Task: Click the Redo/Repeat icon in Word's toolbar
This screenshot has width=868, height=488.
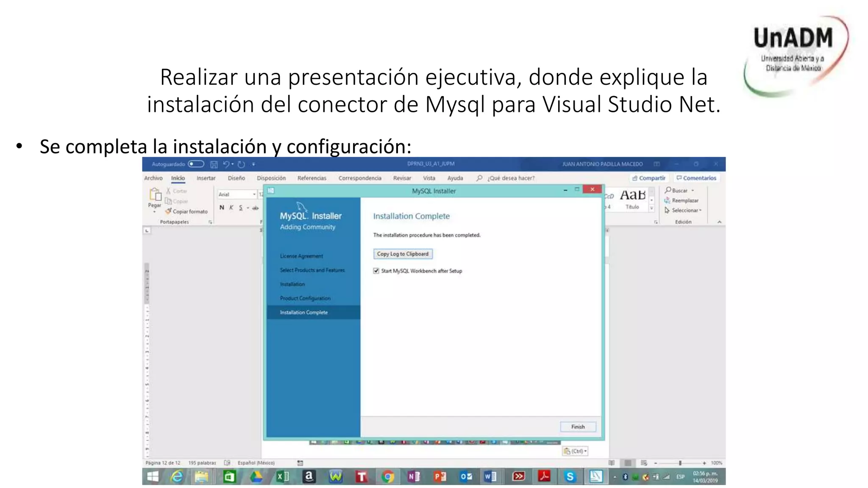Action: pos(241,164)
